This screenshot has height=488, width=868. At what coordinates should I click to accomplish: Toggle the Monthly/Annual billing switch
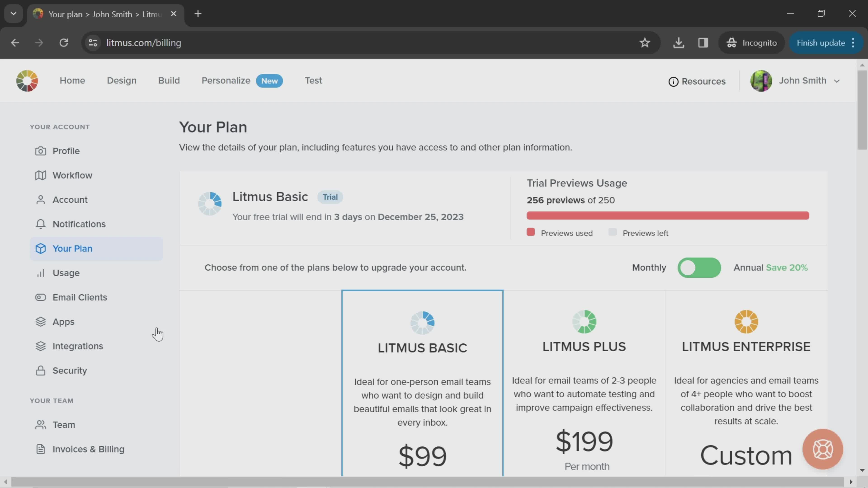pyautogui.click(x=699, y=268)
